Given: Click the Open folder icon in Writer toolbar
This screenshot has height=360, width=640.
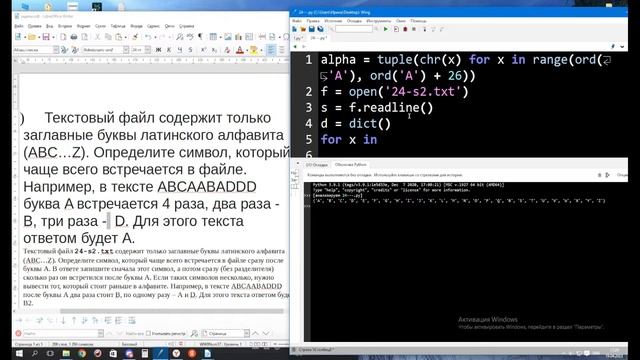Looking at the screenshot, I should [32, 37].
